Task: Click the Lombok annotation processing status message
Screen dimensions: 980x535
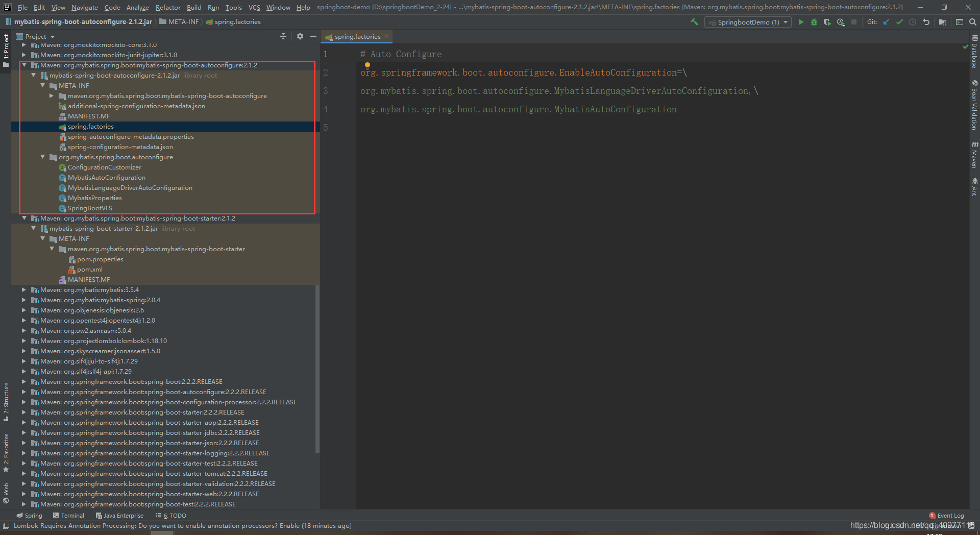Action: click(182, 526)
